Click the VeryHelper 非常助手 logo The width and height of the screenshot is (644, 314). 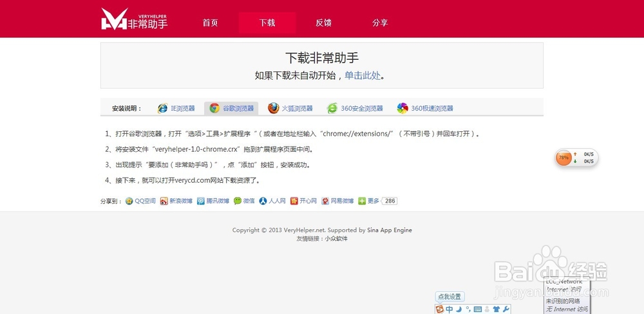tap(135, 19)
